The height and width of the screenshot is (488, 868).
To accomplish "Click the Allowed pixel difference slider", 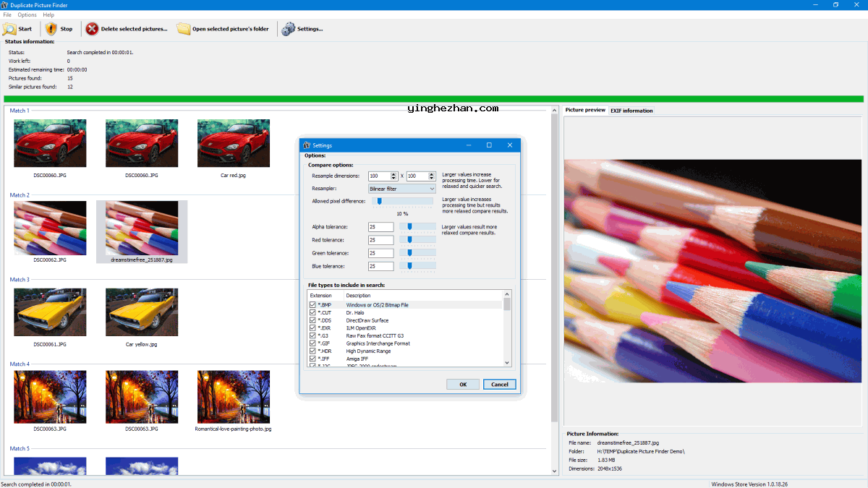I will click(402, 202).
